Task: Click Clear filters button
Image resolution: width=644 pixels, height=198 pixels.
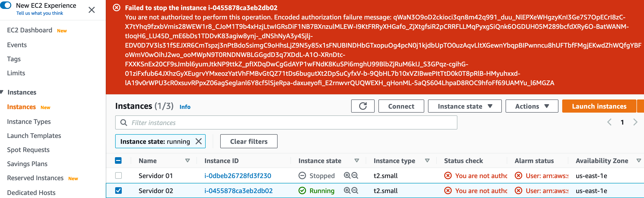Action: click(x=249, y=141)
